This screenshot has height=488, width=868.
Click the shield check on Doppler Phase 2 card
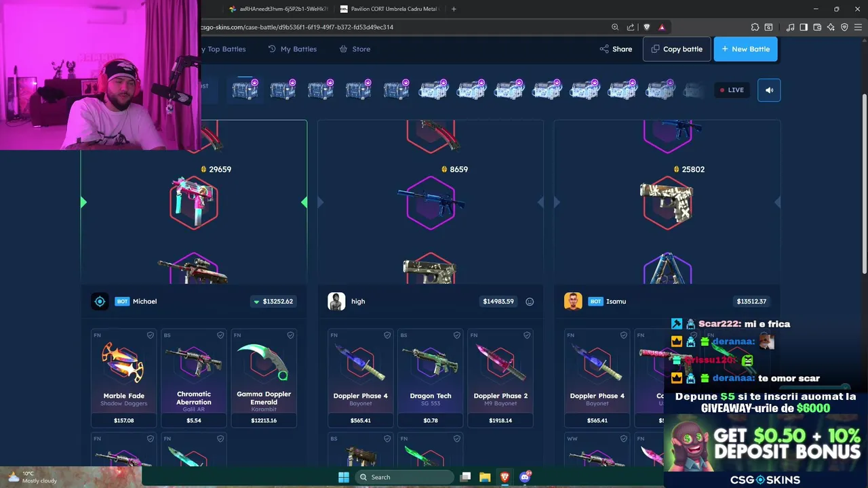tap(527, 335)
